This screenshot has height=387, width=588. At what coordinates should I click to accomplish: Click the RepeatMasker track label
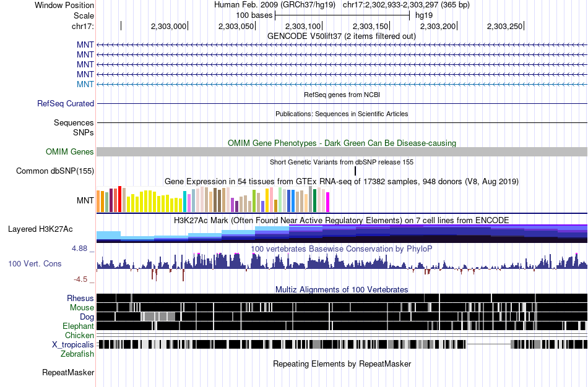click(x=68, y=372)
